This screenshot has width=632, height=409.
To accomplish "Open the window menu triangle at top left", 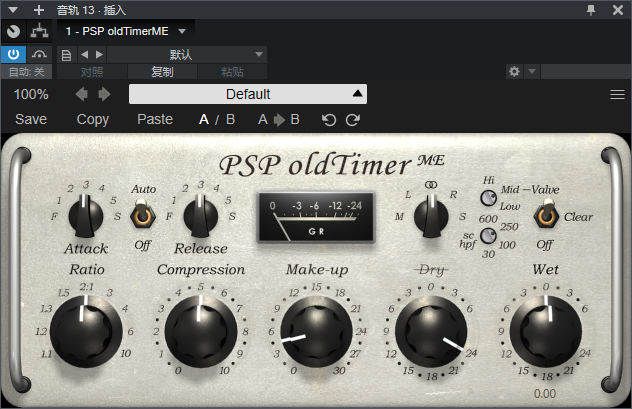I will [x=13, y=10].
